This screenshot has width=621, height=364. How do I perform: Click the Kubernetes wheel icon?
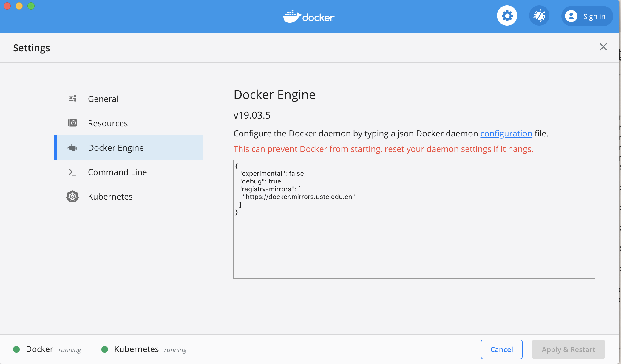tap(72, 197)
